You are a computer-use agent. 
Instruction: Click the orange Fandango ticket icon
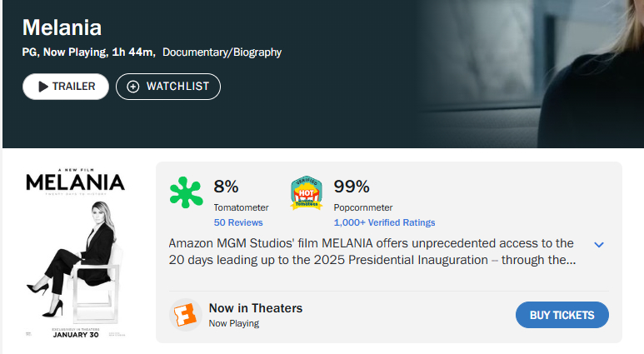tap(184, 315)
